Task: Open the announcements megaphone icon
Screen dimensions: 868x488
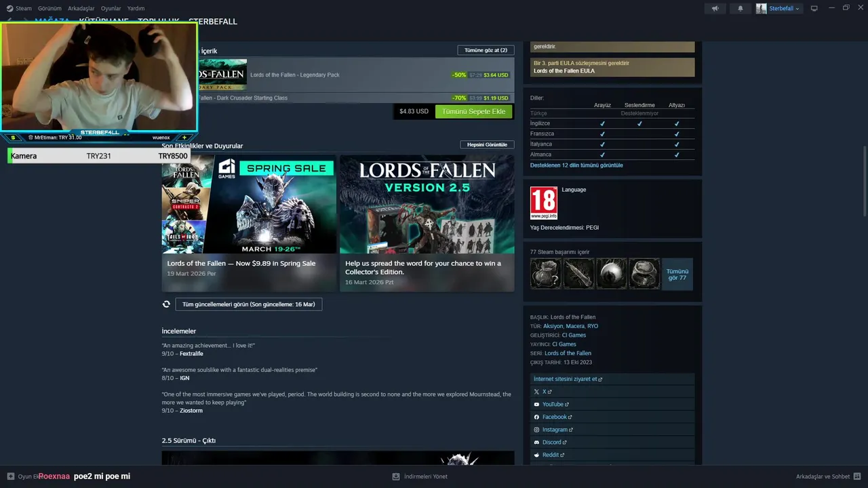Action: click(x=715, y=8)
